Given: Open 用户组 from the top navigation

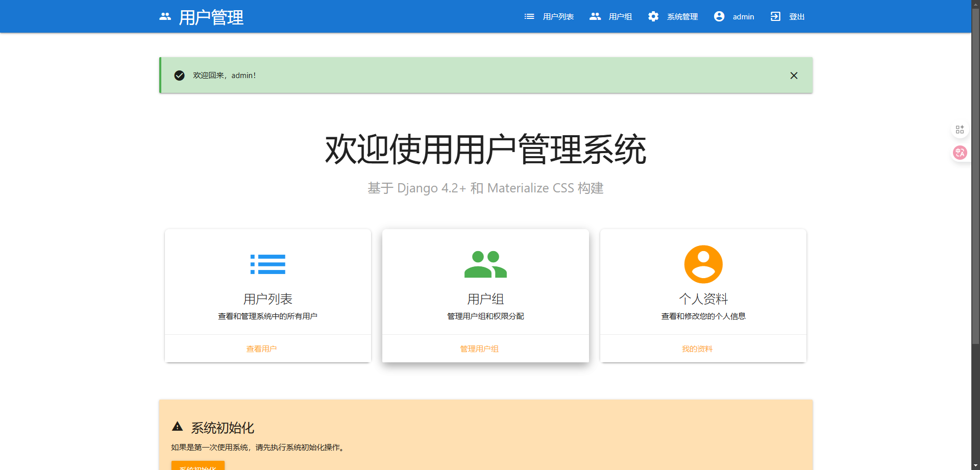Looking at the screenshot, I should pyautogui.click(x=620, y=17).
